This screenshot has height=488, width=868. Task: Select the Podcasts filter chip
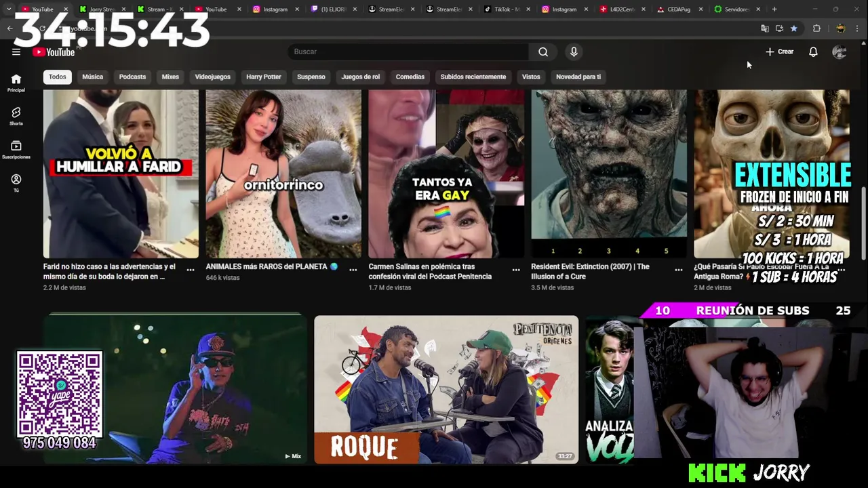[132, 77]
